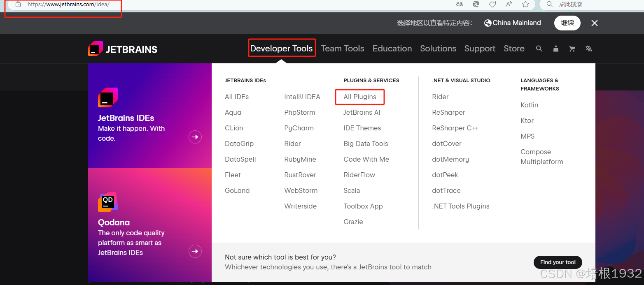Open the Kotlin link
This screenshot has height=285, width=644.
point(529,105)
